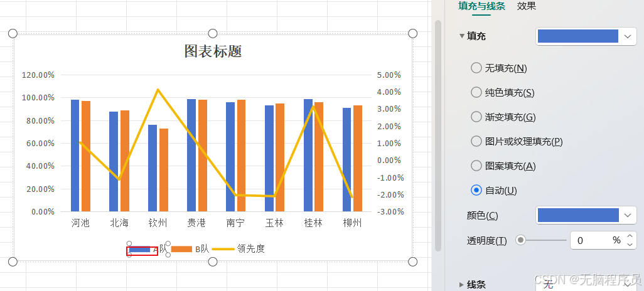Screen dimensions: 644x291
Task: Select the 纯色填充 solid fill option
Action: [x=476, y=93]
